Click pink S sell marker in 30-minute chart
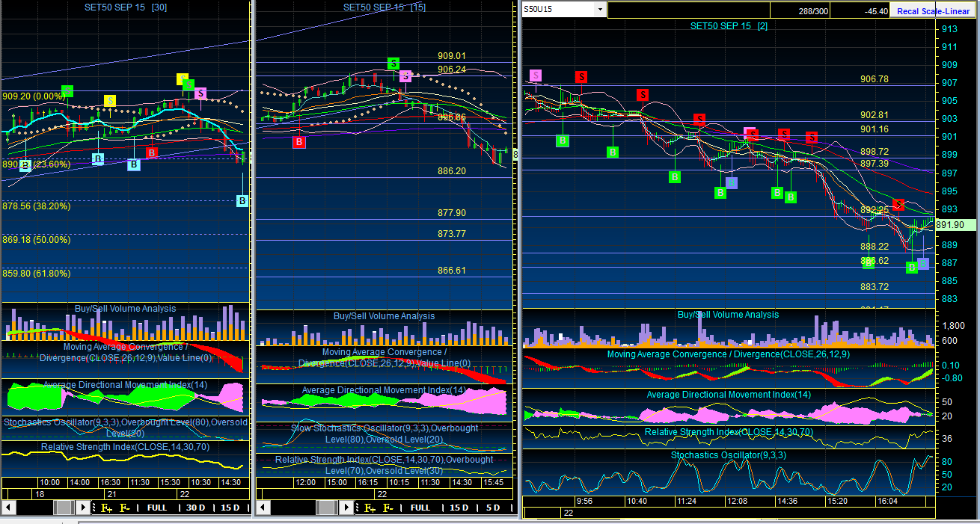Screen dimensions: 980x524 coord(200,93)
